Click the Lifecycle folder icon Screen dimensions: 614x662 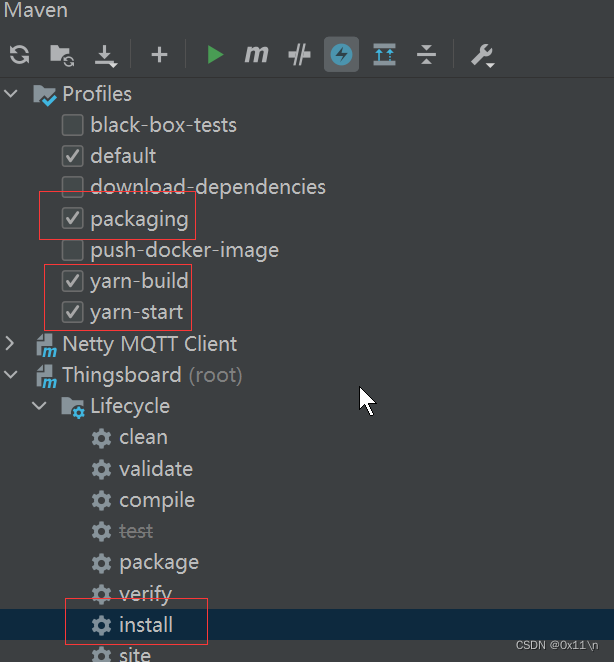pyautogui.click(x=73, y=407)
